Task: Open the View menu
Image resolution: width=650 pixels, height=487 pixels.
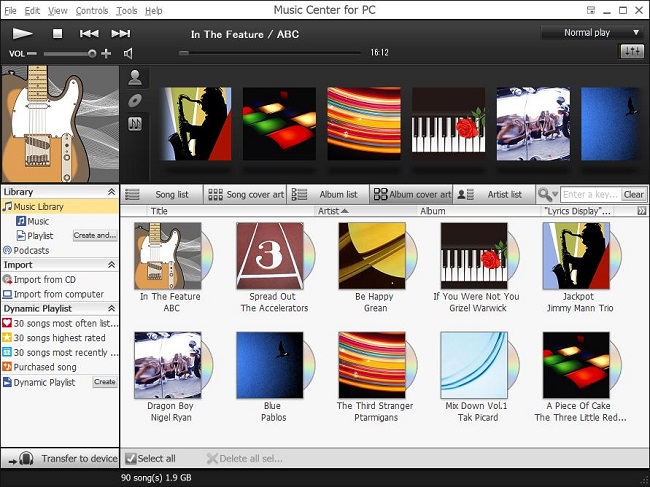Action: [58, 11]
